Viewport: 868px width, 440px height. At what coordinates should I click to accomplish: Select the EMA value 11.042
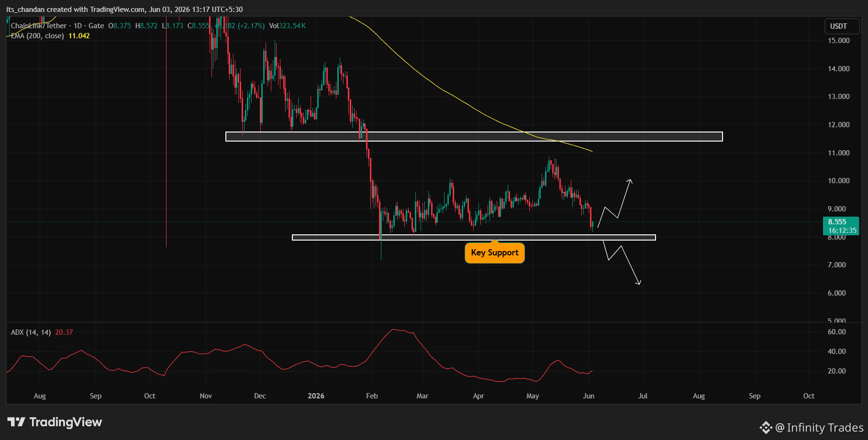(x=79, y=36)
